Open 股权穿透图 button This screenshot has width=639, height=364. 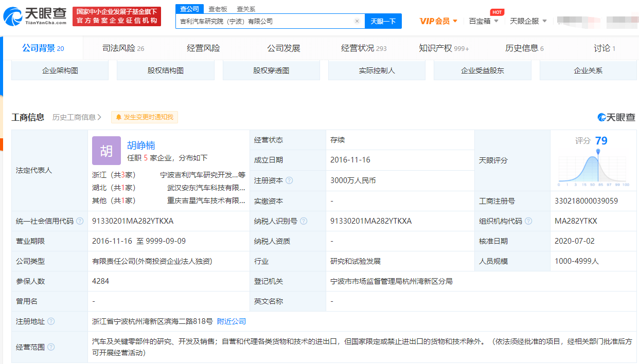click(271, 70)
